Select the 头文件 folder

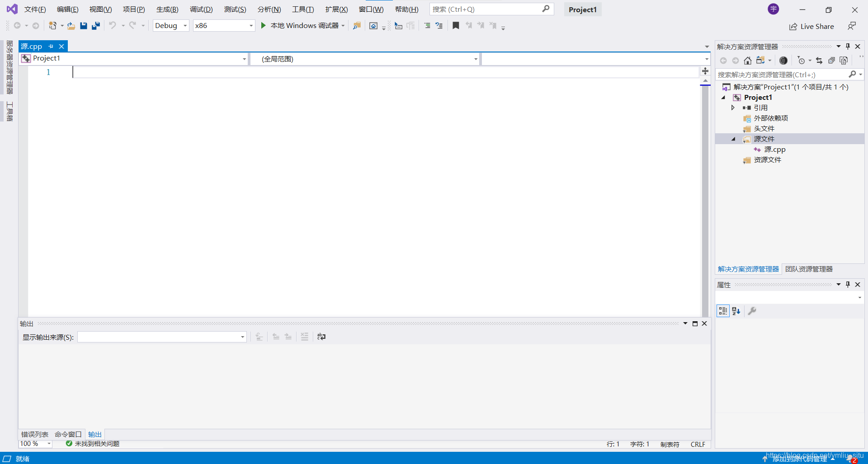click(x=764, y=129)
